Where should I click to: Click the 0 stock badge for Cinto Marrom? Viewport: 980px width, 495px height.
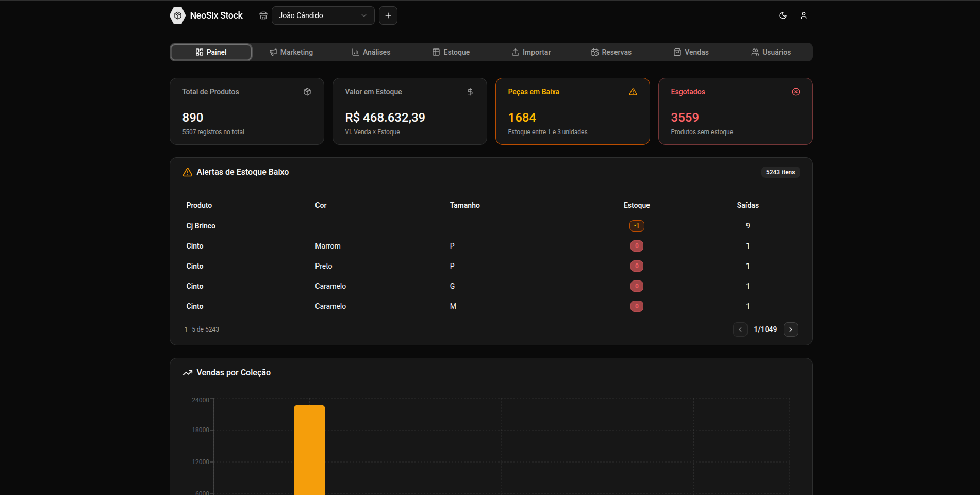[637, 246]
